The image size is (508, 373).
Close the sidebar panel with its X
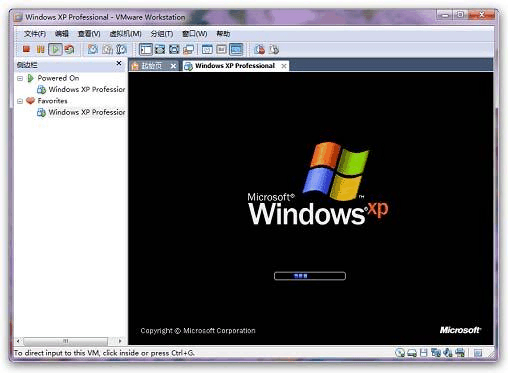(119, 63)
